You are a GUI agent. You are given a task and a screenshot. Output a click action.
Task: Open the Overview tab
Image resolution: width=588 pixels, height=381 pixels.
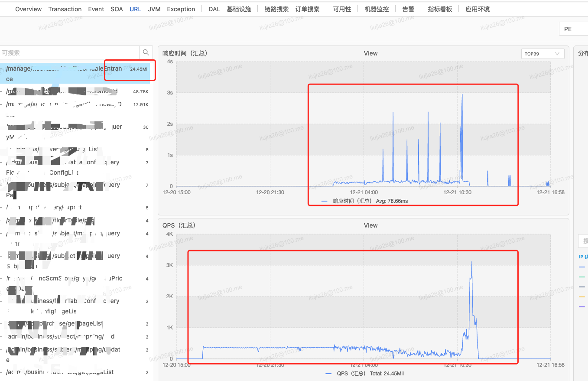28,9
